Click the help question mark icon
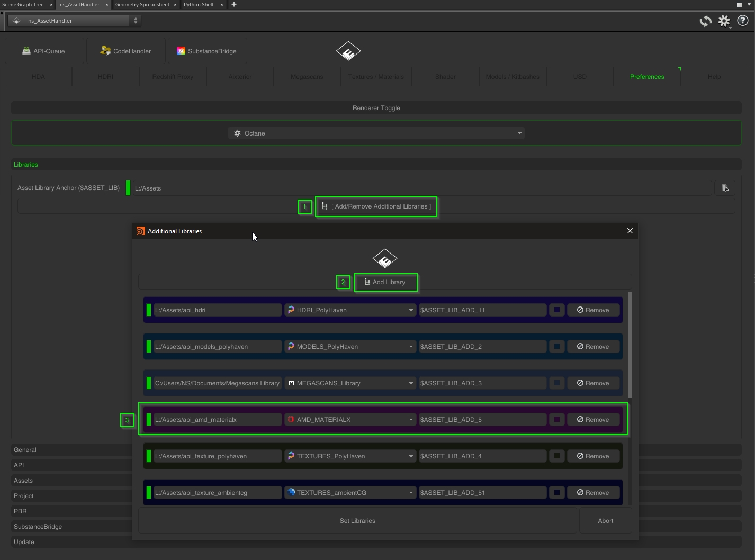 point(742,21)
